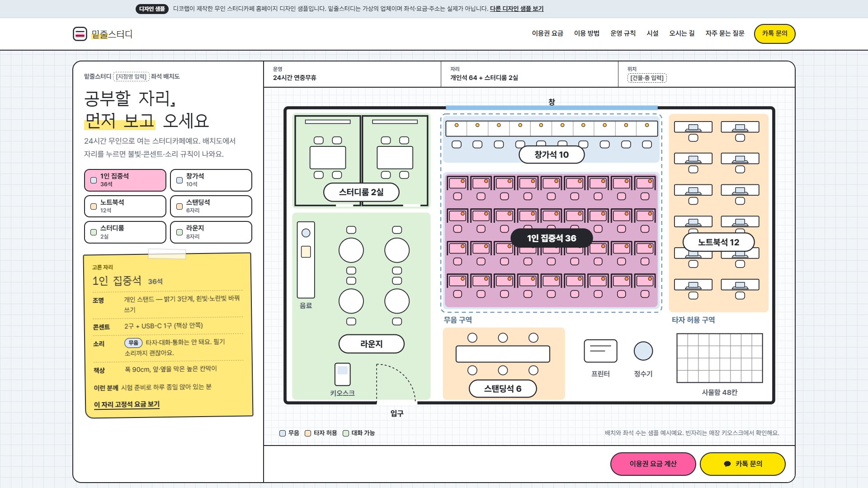Open the 이용 방법 menu item
868x488 pixels.
click(587, 33)
